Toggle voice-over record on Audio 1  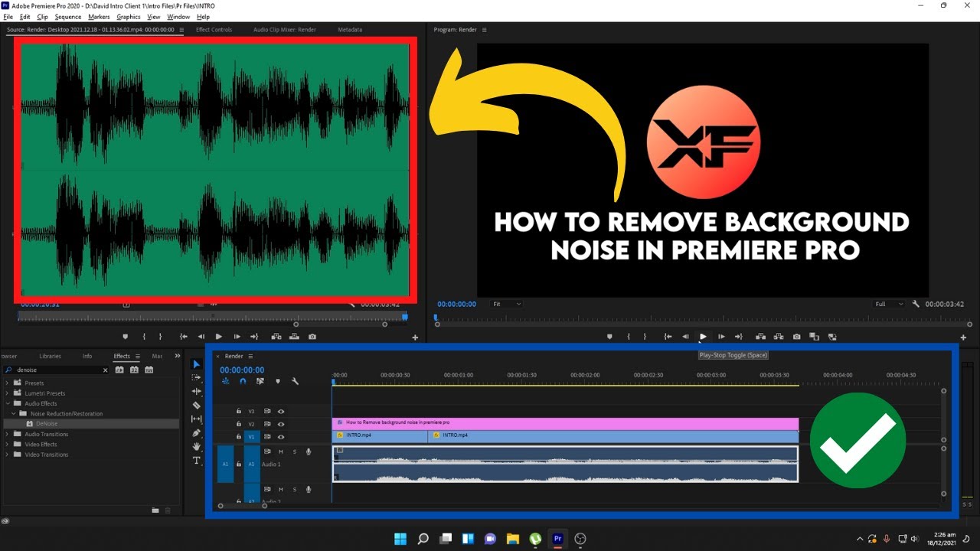(x=309, y=452)
